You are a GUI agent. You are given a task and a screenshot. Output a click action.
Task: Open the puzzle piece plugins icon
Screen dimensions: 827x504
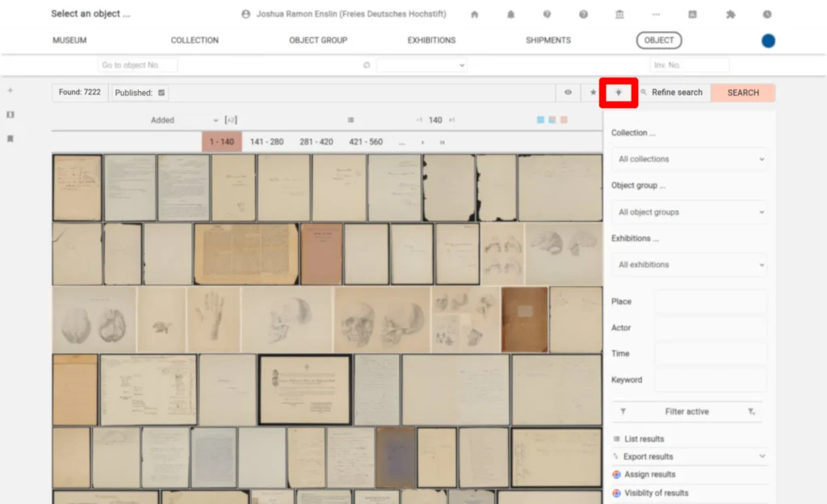click(730, 15)
